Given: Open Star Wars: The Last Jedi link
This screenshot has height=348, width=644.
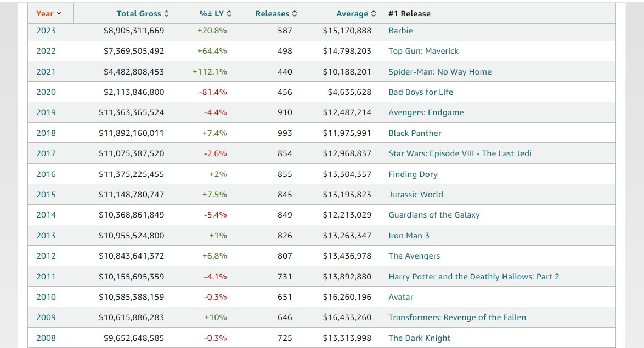Looking at the screenshot, I should click(x=460, y=153).
